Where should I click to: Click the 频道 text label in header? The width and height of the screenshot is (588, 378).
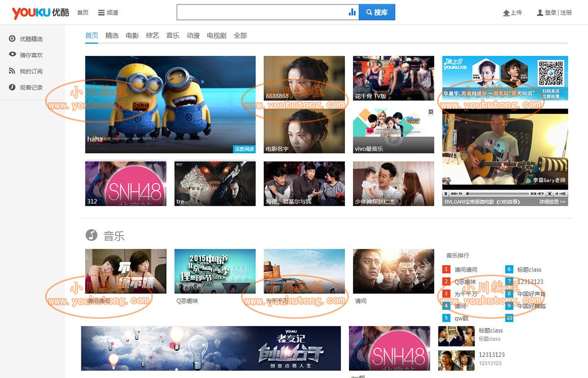[x=112, y=13]
